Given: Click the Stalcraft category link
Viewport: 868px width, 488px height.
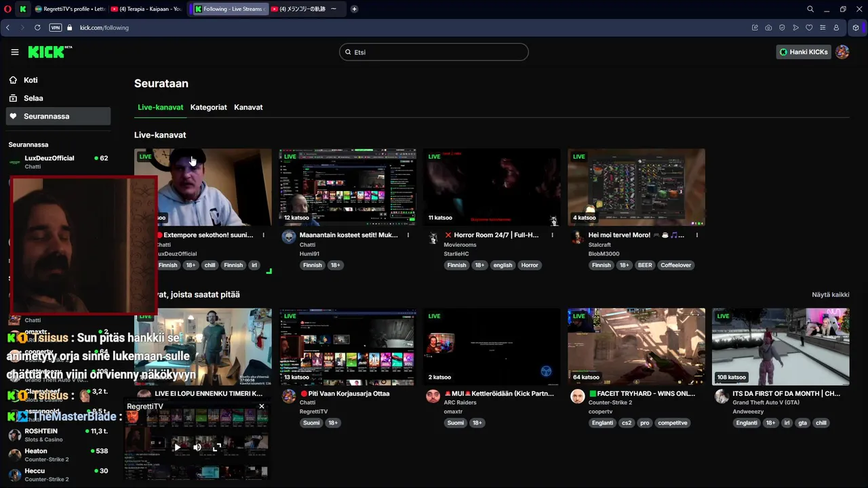Looking at the screenshot, I should (599, 245).
